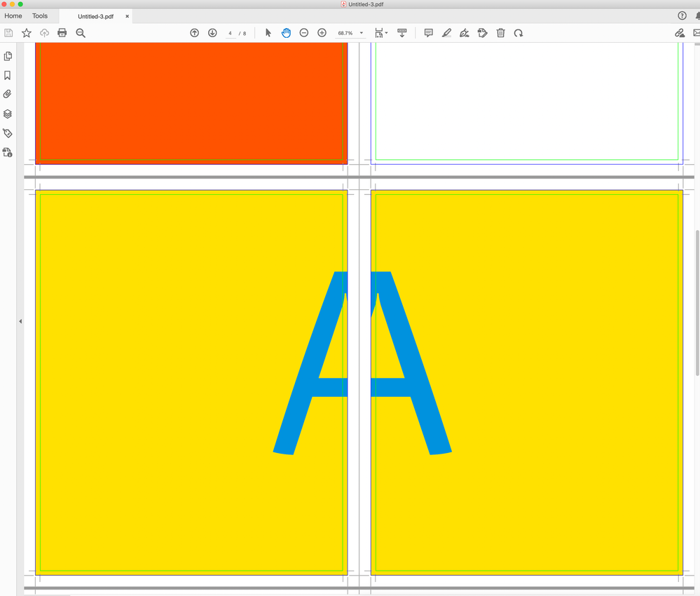Print the document via printer icon
This screenshot has width=700, height=596.
pos(62,32)
